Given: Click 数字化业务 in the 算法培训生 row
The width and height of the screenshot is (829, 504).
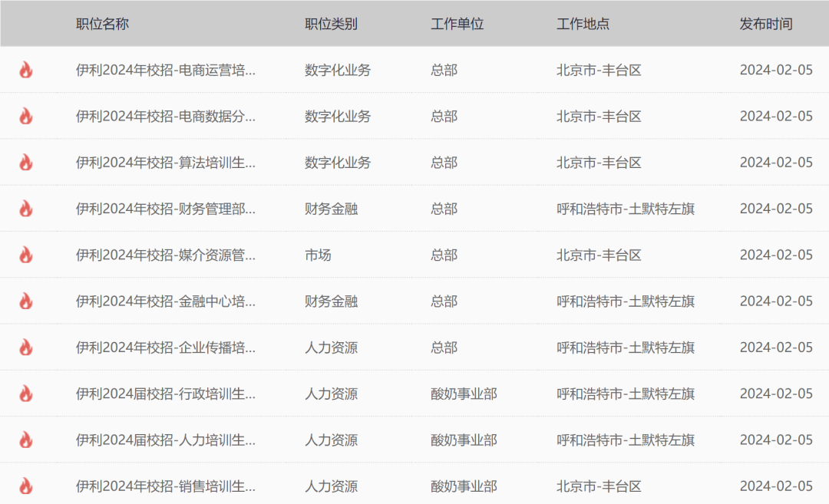Looking at the screenshot, I should click(338, 162).
